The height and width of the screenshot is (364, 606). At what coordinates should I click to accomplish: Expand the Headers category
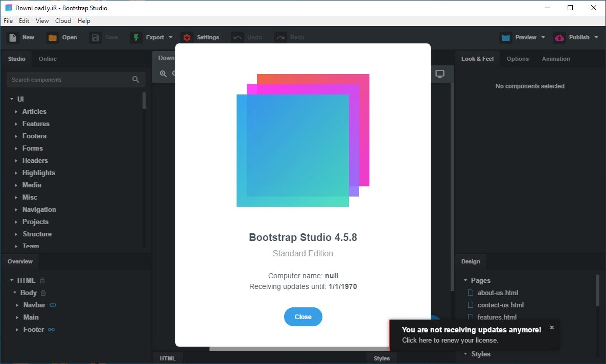pyautogui.click(x=16, y=161)
